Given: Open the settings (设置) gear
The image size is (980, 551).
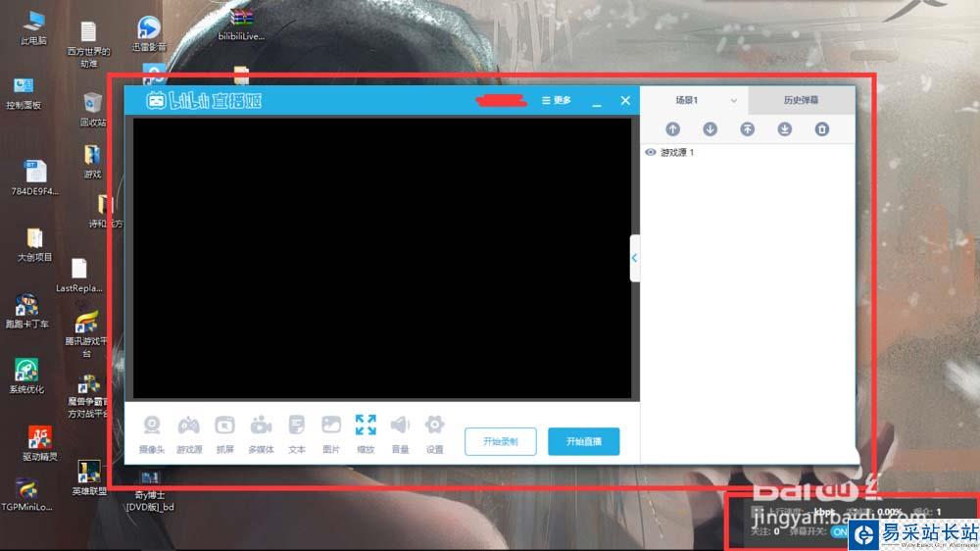Looking at the screenshot, I should 434,434.
